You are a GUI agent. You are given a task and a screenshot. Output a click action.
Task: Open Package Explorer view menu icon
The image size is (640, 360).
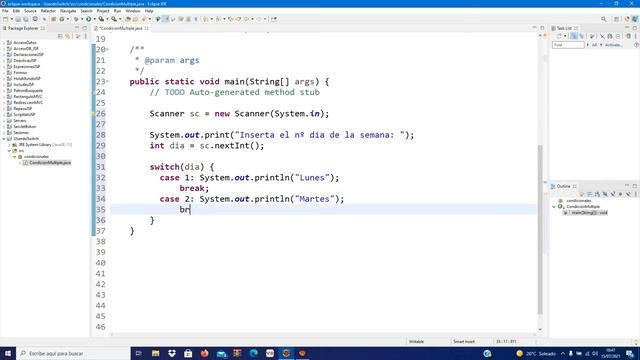pyautogui.click(x=86, y=36)
